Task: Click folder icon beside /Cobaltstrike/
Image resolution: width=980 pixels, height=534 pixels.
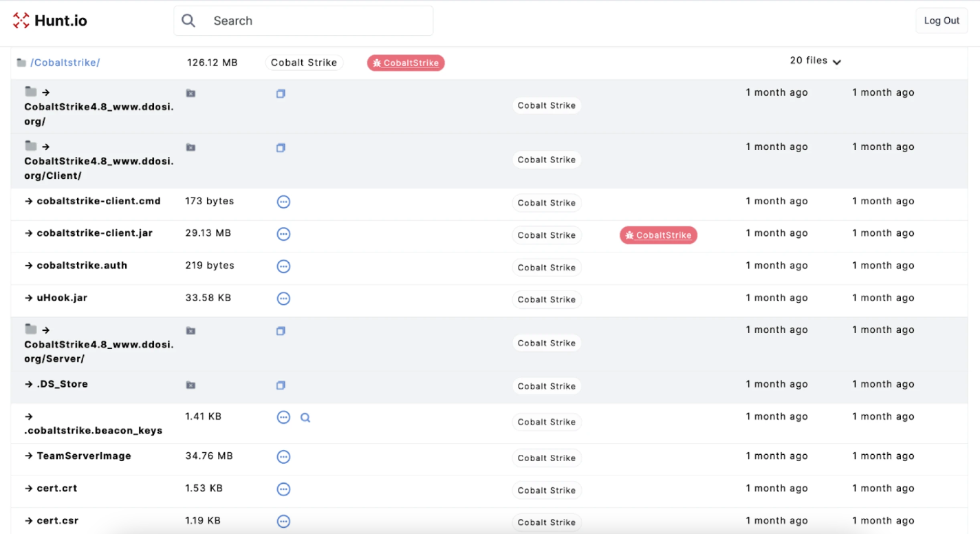Action: click(21, 63)
